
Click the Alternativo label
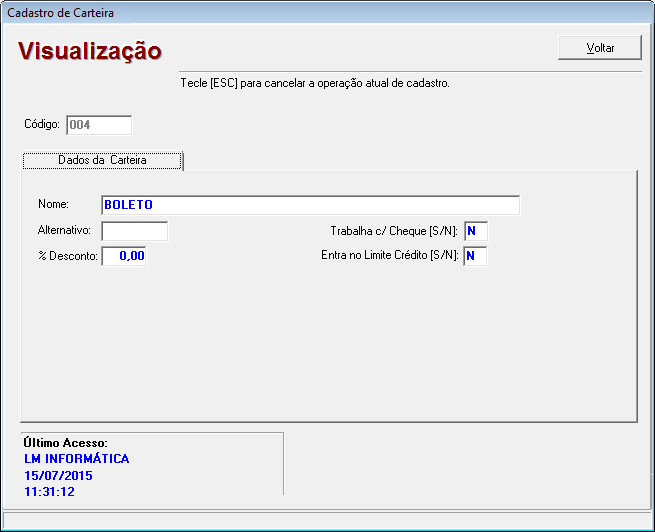tap(65, 231)
